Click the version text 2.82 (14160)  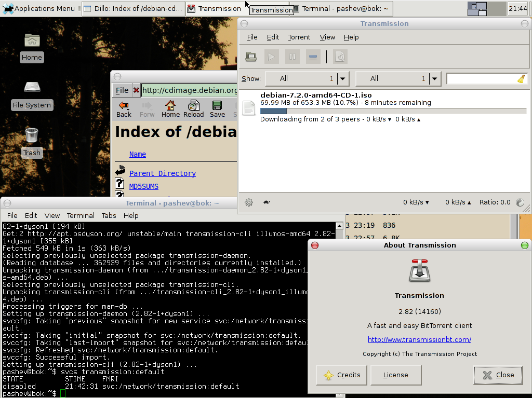[x=420, y=311]
